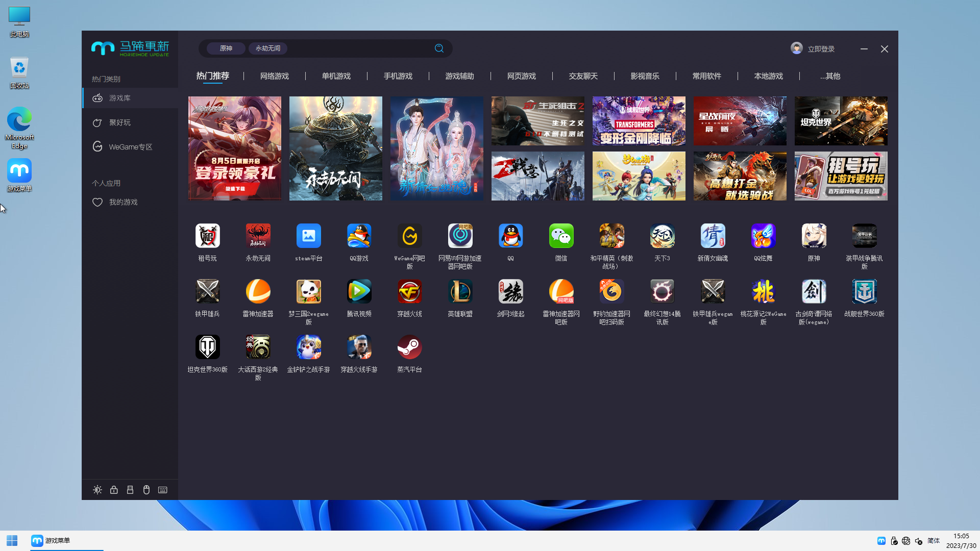The image size is (980, 551).
Task: Open the keyboard settings icon
Action: coord(163,490)
